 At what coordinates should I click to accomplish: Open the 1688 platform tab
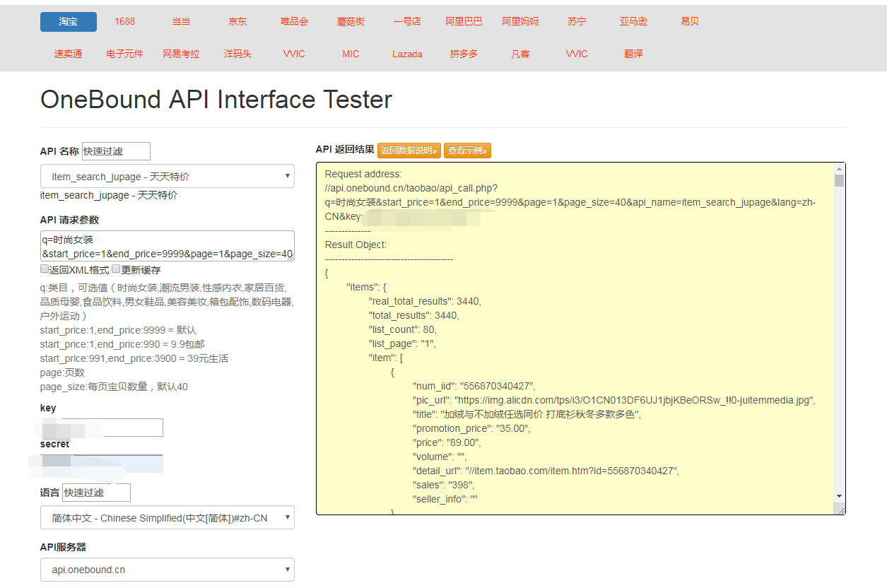coord(125,21)
